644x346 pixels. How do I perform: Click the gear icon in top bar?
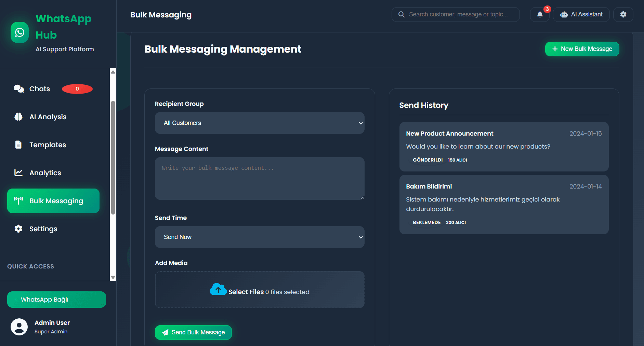(623, 14)
